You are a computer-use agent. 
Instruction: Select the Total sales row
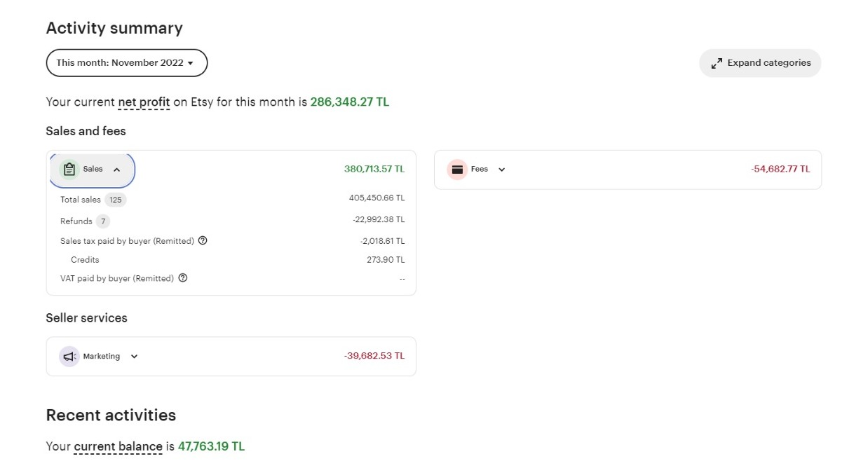(232, 200)
